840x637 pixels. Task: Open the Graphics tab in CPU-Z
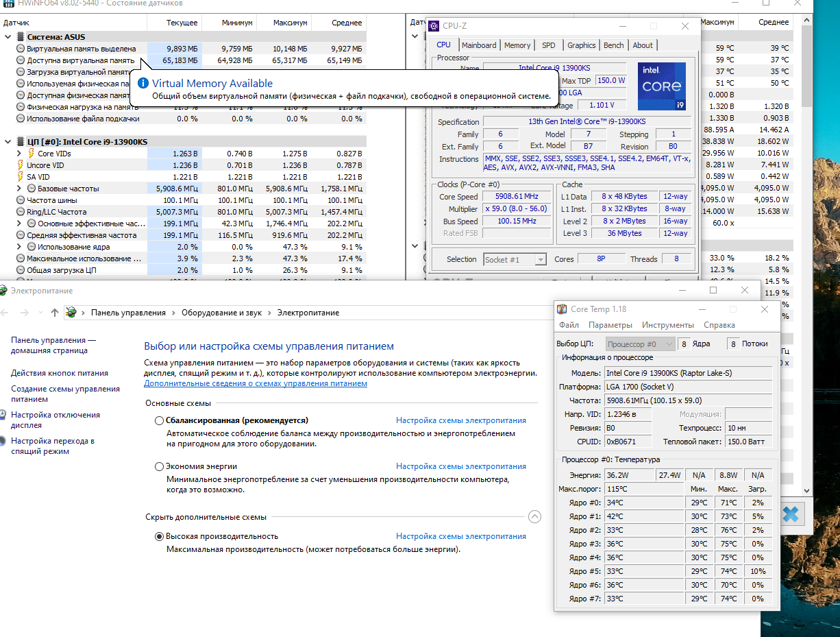581,45
